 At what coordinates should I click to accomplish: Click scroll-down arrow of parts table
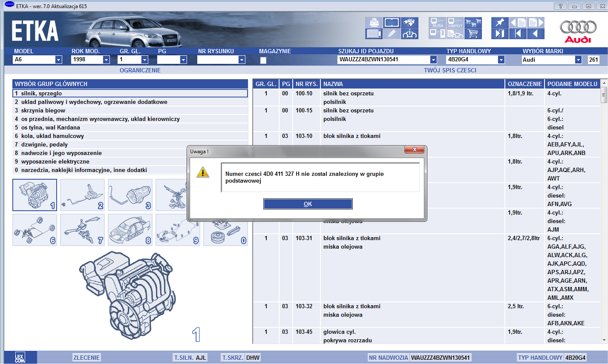coord(604,340)
